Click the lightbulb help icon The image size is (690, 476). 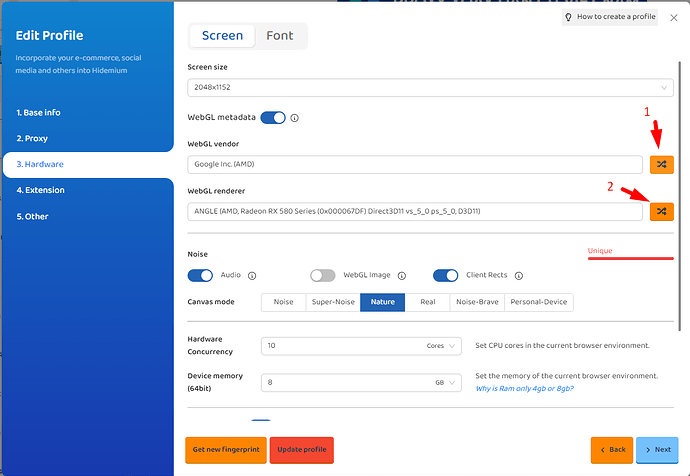click(x=569, y=17)
